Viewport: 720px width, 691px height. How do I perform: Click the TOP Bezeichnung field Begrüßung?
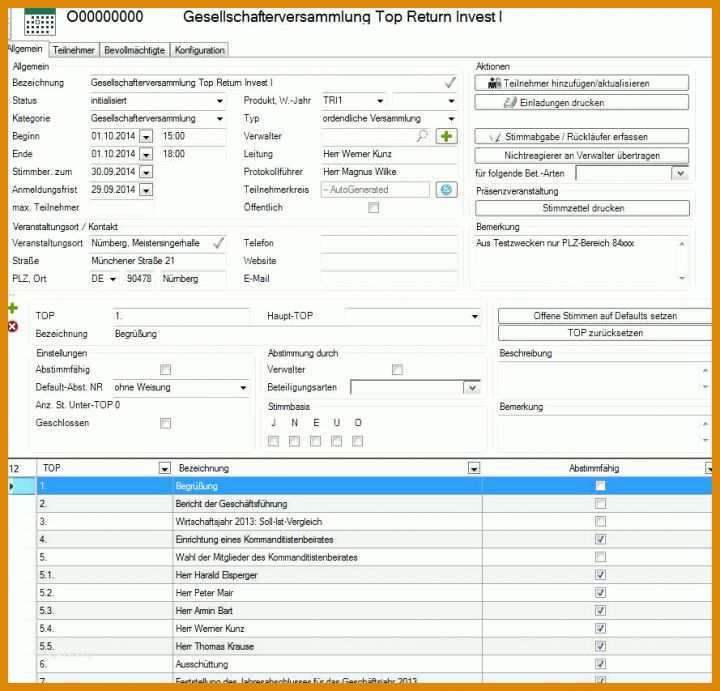click(x=298, y=334)
